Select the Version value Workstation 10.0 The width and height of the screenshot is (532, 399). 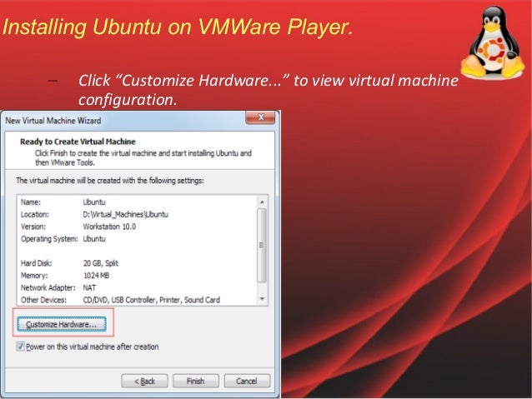(109, 227)
